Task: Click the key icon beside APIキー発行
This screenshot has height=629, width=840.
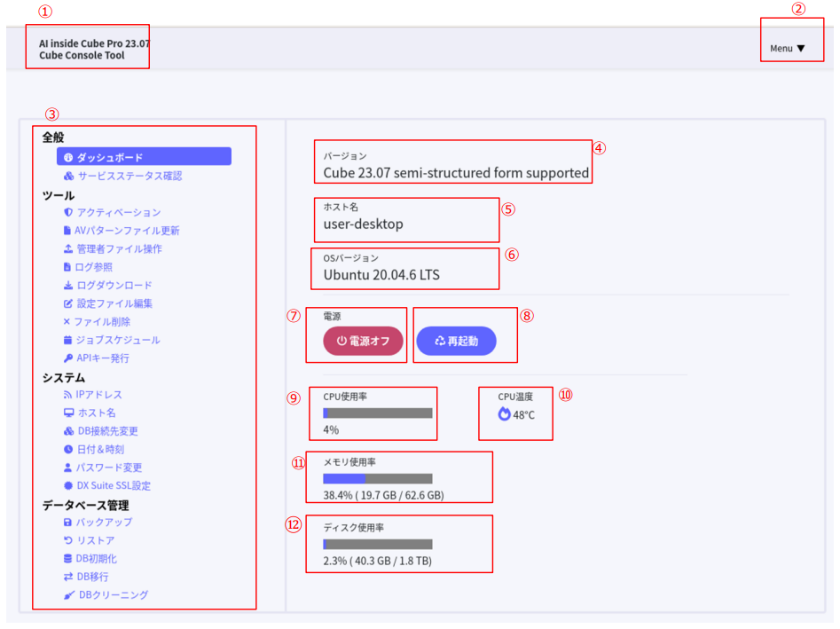Action: click(x=68, y=358)
